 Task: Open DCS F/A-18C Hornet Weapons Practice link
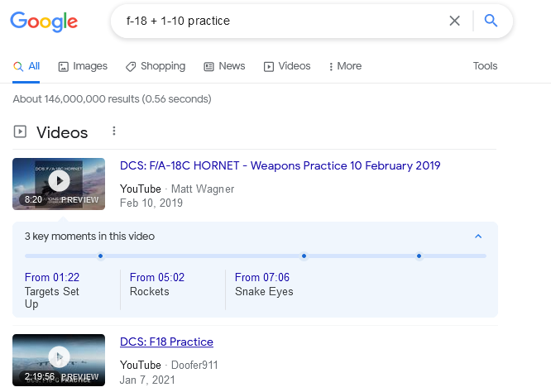click(280, 165)
